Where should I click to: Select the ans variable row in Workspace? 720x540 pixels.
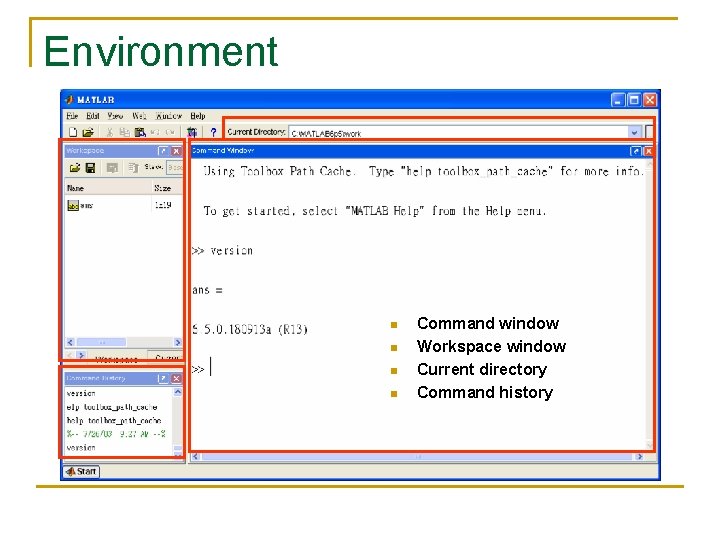(x=124, y=205)
